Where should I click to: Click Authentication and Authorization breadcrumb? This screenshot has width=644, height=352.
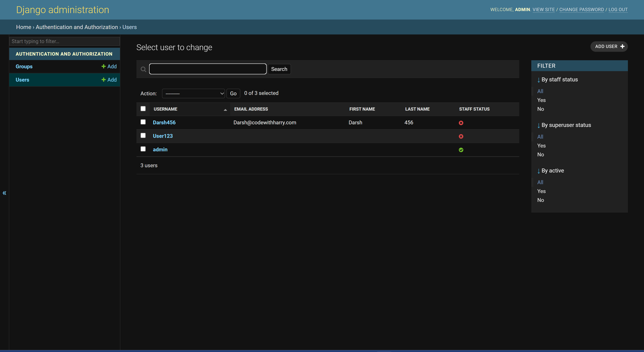click(x=77, y=27)
